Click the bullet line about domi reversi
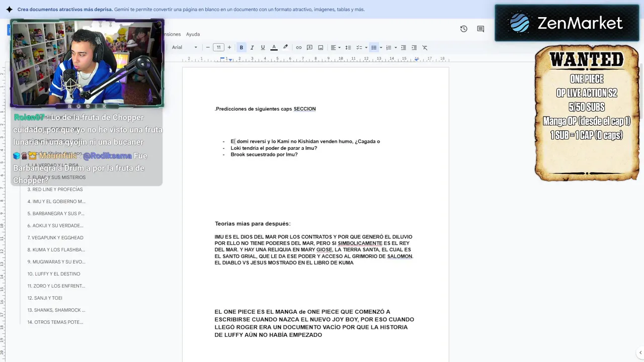Image resolution: width=644 pixels, height=362 pixels. [x=305, y=141]
